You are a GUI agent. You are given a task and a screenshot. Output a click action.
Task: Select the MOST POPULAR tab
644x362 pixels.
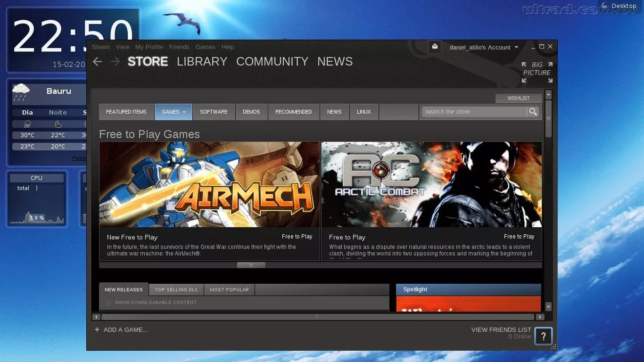coord(229,289)
